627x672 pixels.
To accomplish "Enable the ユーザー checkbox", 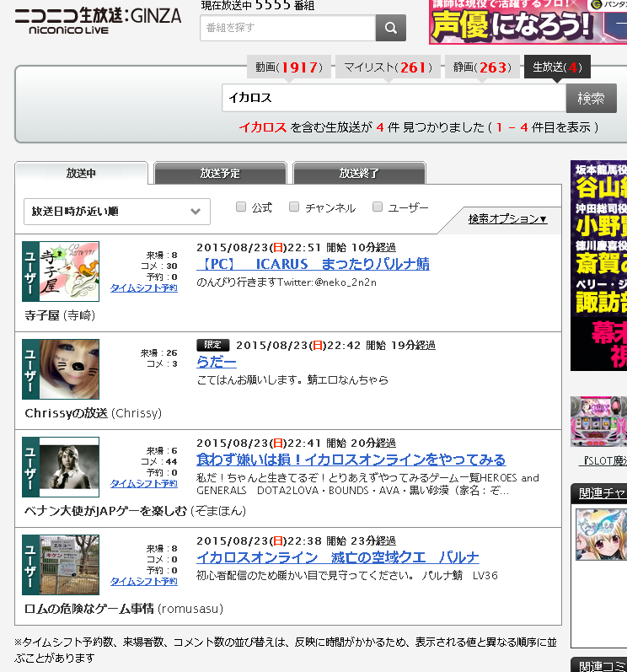I will pos(378,207).
